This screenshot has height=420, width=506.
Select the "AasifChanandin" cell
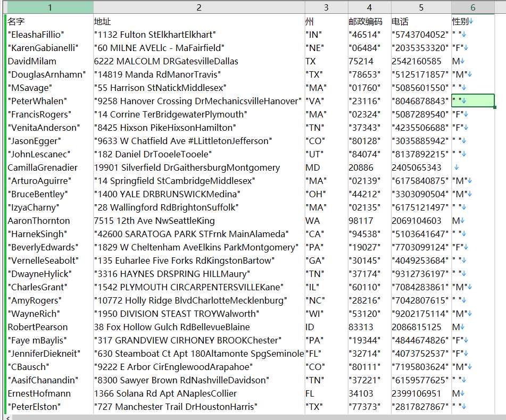click(x=49, y=380)
